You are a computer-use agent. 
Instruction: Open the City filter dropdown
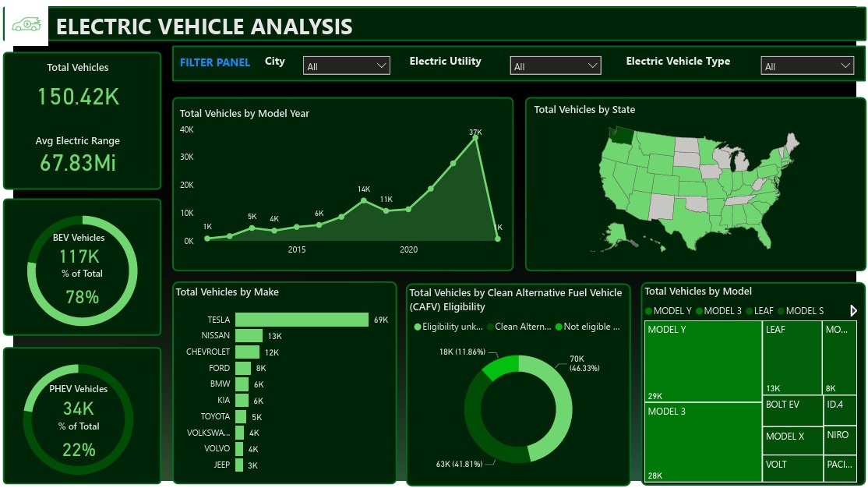pyautogui.click(x=346, y=66)
